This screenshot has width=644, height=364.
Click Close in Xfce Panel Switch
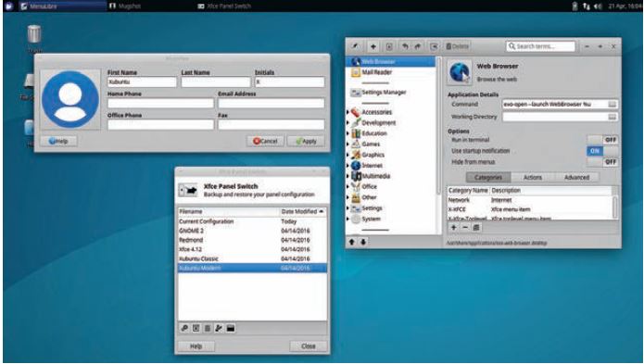309,346
